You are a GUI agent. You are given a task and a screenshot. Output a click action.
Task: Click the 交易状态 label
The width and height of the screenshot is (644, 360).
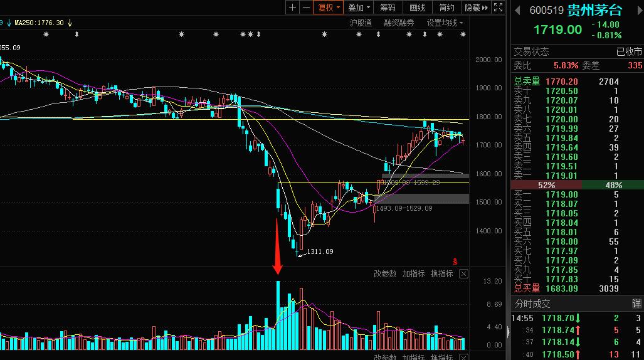click(x=532, y=52)
